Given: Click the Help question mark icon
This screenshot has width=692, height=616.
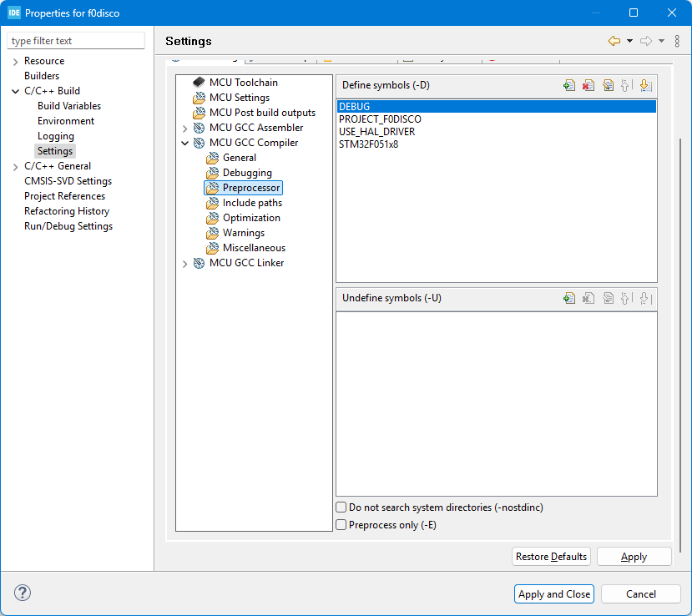Looking at the screenshot, I should click(x=23, y=593).
